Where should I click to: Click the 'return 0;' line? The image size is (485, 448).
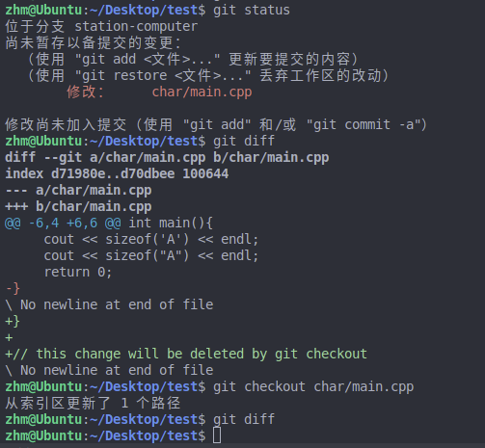[78, 272]
